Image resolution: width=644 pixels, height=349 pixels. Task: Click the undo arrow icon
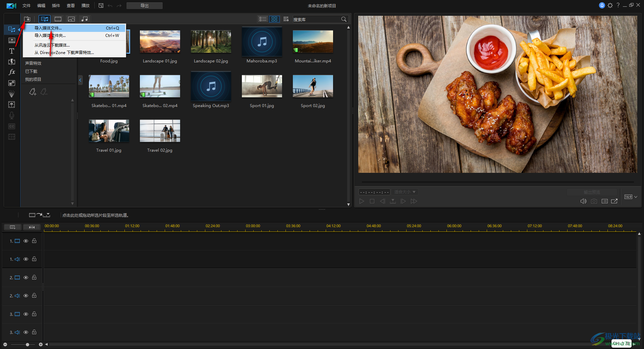[x=110, y=6]
